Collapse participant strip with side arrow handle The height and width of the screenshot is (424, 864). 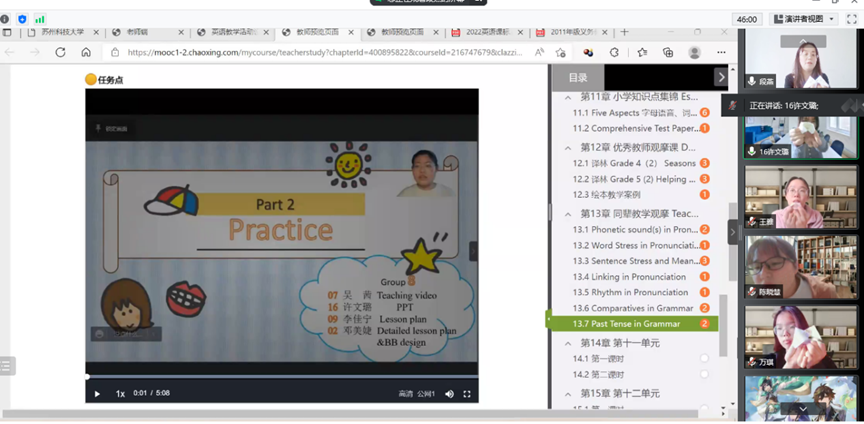click(733, 232)
